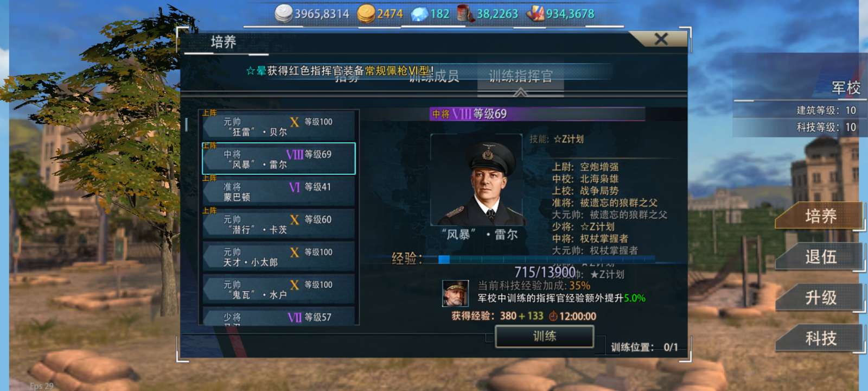Click the "风暴"·雷尔 commander portrait
Viewport: 868px width, 391px height.
[478, 179]
